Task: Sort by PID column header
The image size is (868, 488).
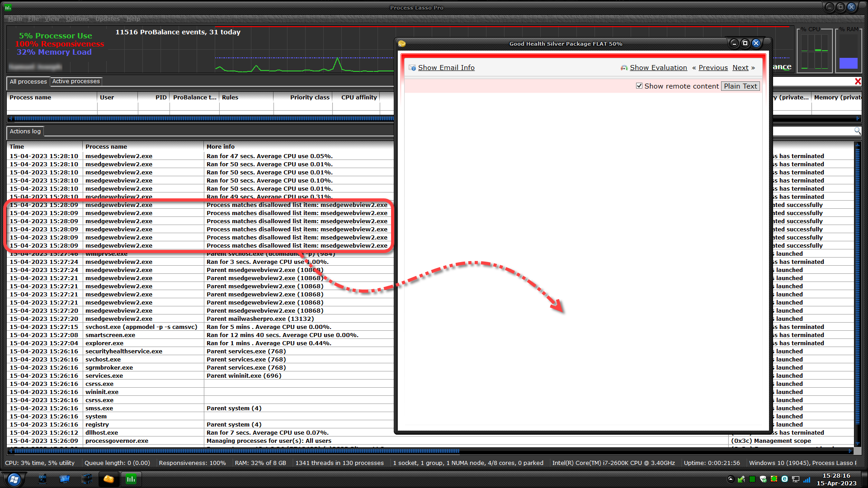Action: [154, 97]
